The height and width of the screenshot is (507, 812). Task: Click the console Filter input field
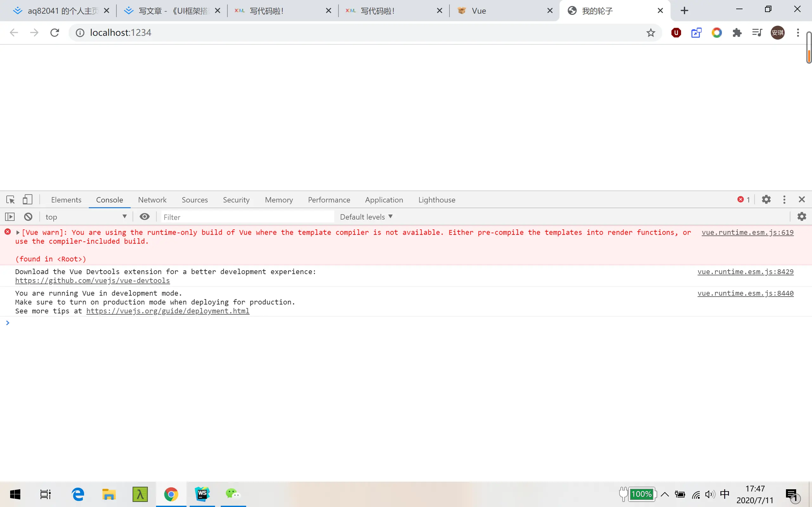[x=247, y=217]
